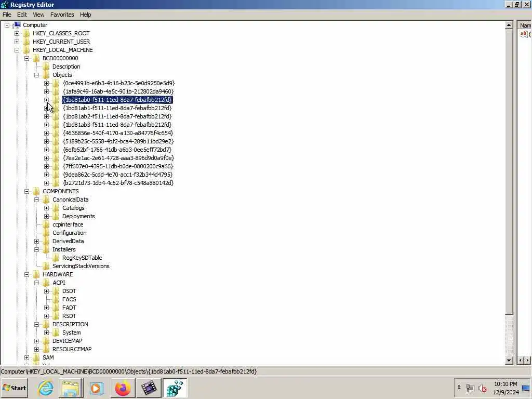Click the string value icon in right pane
The image size is (532, 399).
point(524,34)
